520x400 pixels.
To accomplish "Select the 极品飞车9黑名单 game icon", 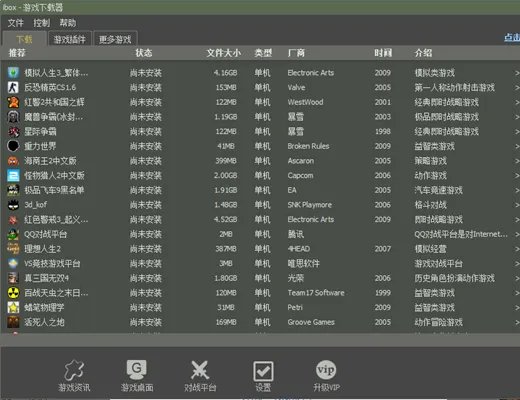I will coord(13,190).
